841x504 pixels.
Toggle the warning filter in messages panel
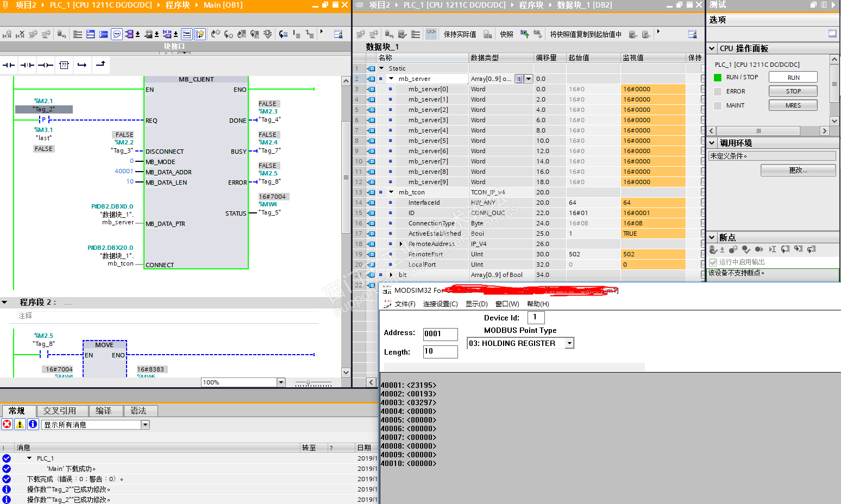(20, 425)
